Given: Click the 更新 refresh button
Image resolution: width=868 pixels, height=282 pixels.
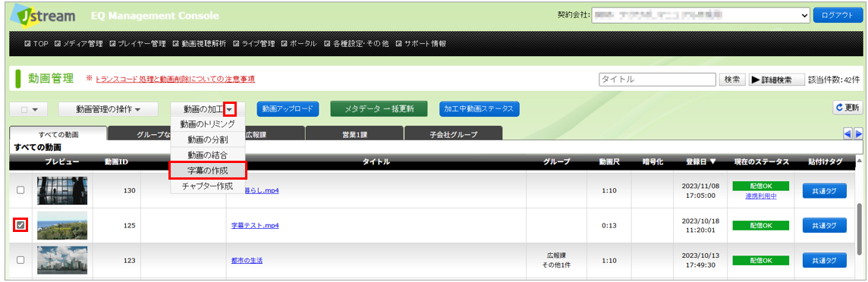Looking at the screenshot, I should [x=848, y=108].
